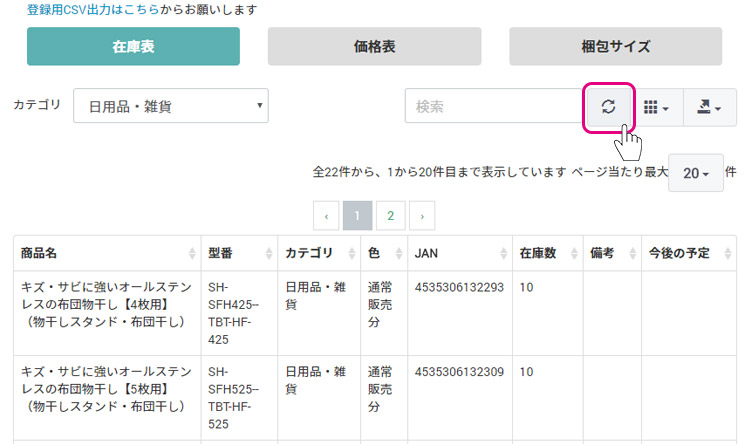The image size is (750, 444).
Task: Sort table by 今後の予定 column
Action: click(x=689, y=253)
